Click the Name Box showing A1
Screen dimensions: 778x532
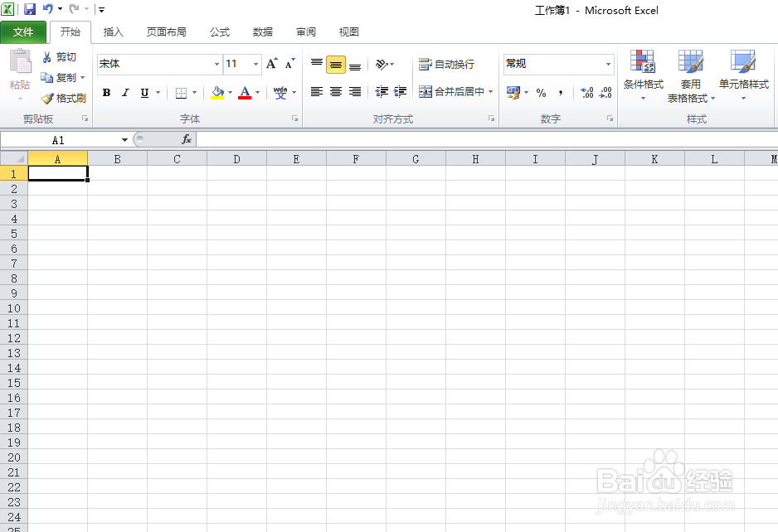[58, 139]
